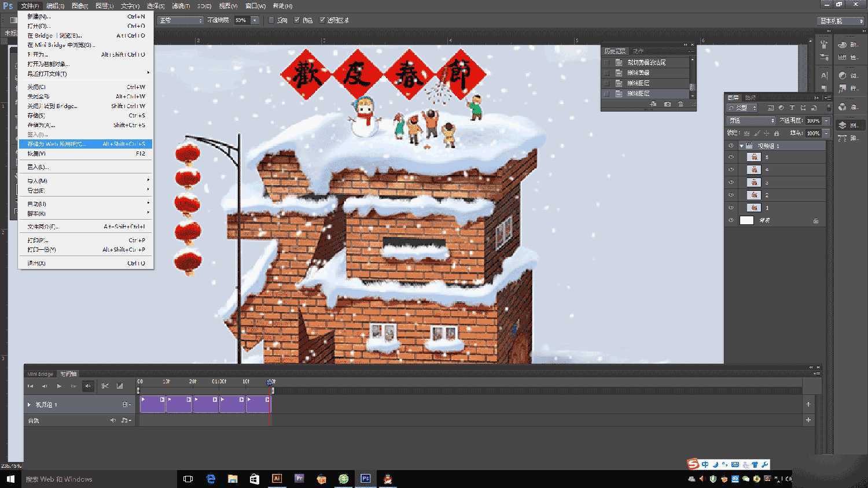This screenshot has width=868, height=488.
Task: Click the scissors split-clip icon in the timeline
Action: click(105, 386)
